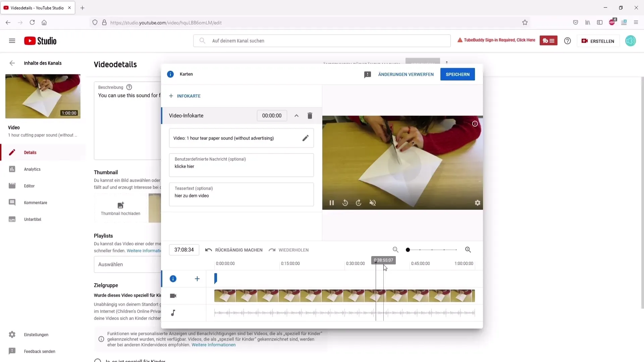Image resolution: width=644 pixels, height=362 pixels.
Task: Drag the timeline zoom slider control
Action: (x=408, y=250)
